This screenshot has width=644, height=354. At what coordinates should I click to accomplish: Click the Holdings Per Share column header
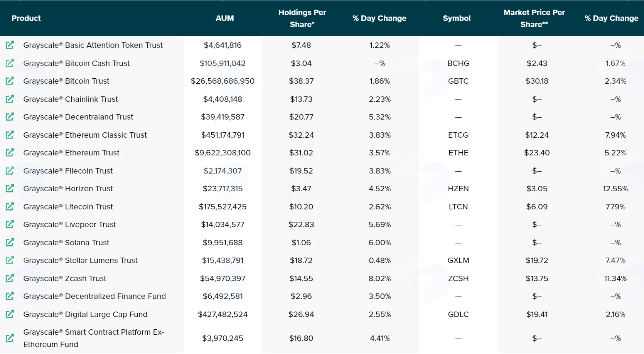click(302, 18)
